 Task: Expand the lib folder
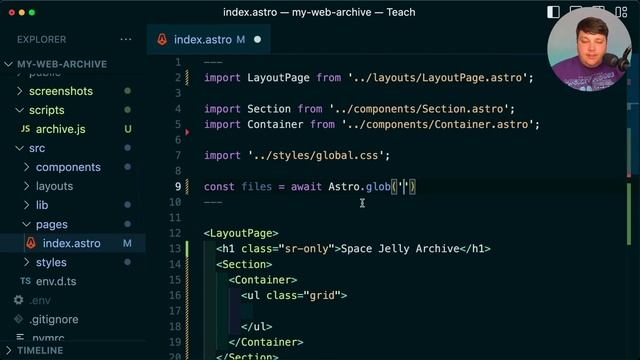pos(42,205)
